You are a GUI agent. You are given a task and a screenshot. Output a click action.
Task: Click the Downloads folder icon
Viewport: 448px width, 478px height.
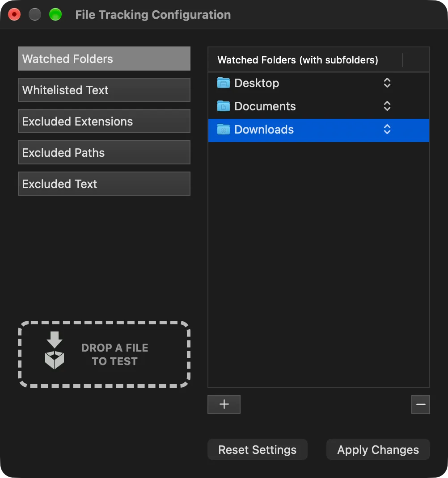tap(224, 129)
